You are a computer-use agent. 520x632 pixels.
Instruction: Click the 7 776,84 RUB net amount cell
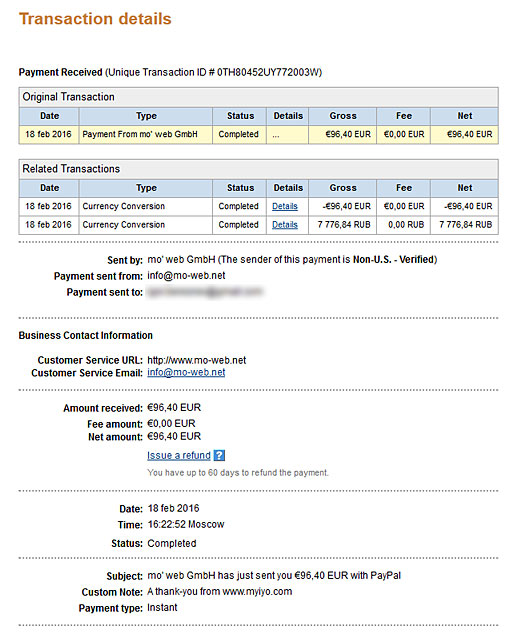tap(465, 225)
